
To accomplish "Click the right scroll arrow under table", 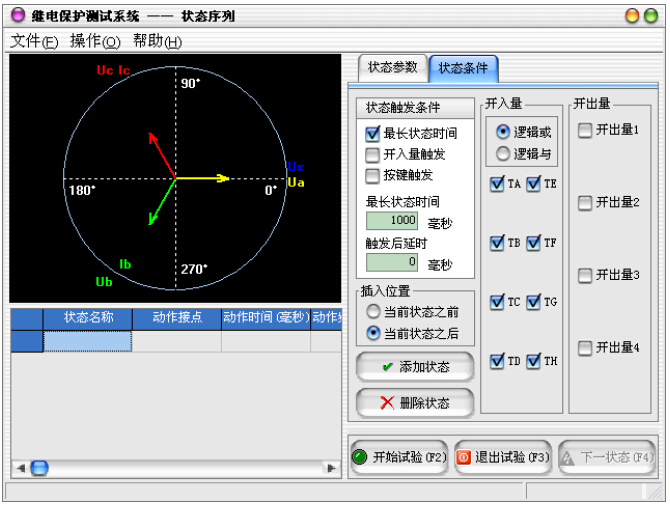I will pos(329,468).
